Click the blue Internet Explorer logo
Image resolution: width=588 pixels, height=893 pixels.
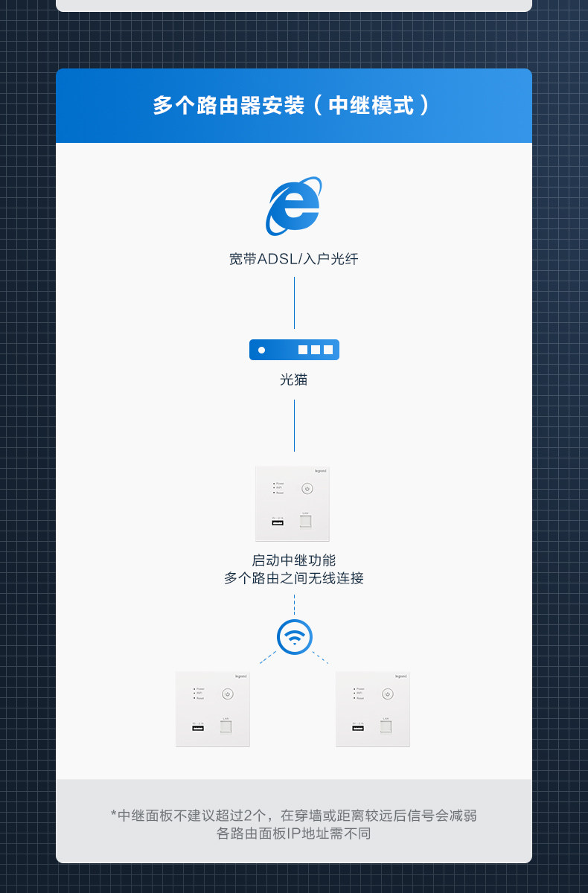coord(294,206)
